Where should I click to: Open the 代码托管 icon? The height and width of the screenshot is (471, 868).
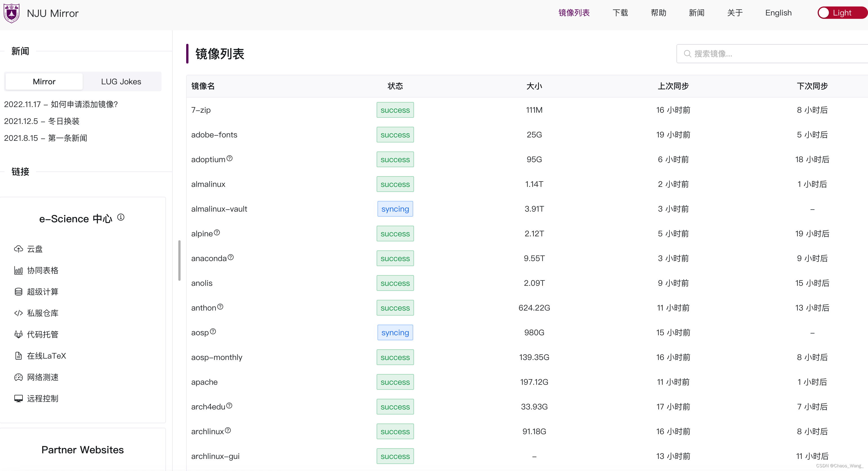pyautogui.click(x=19, y=334)
